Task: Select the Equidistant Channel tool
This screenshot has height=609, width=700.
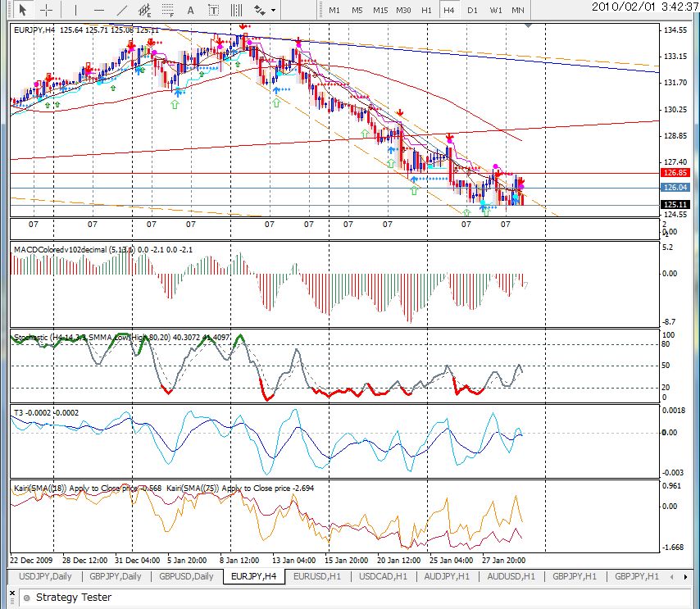Action: [x=144, y=10]
